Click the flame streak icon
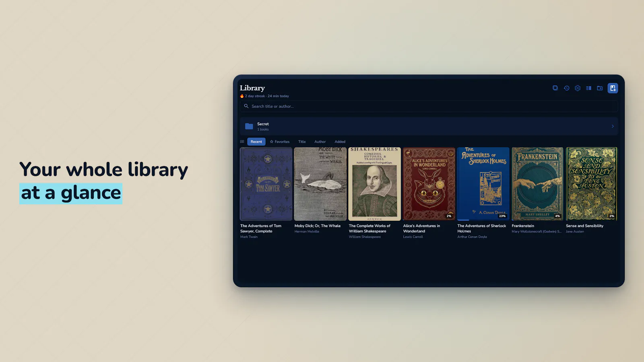This screenshot has width=644, height=362. [x=242, y=96]
